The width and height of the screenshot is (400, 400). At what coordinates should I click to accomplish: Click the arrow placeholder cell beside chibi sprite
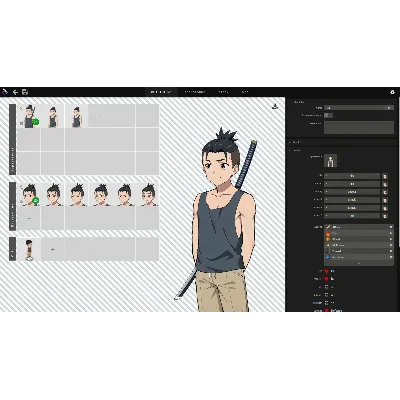pyautogui.click(x=52, y=249)
